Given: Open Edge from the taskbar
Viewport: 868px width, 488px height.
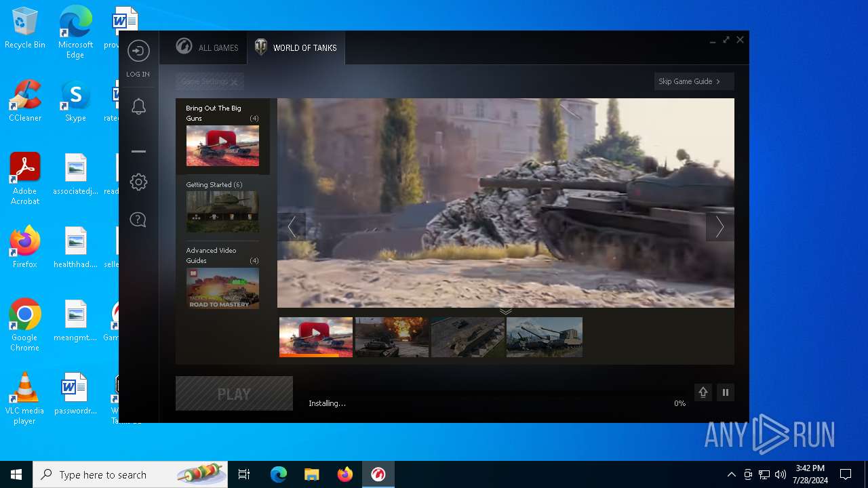Looking at the screenshot, I should point(279,474).
